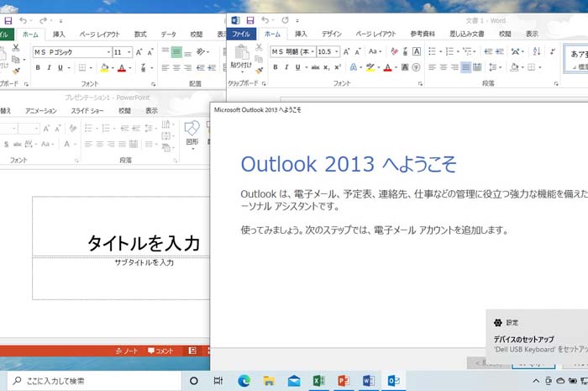Apply strikethrough (abc) in Word
Viewport: 588px width, 391px height.
(x=315, y=67)
